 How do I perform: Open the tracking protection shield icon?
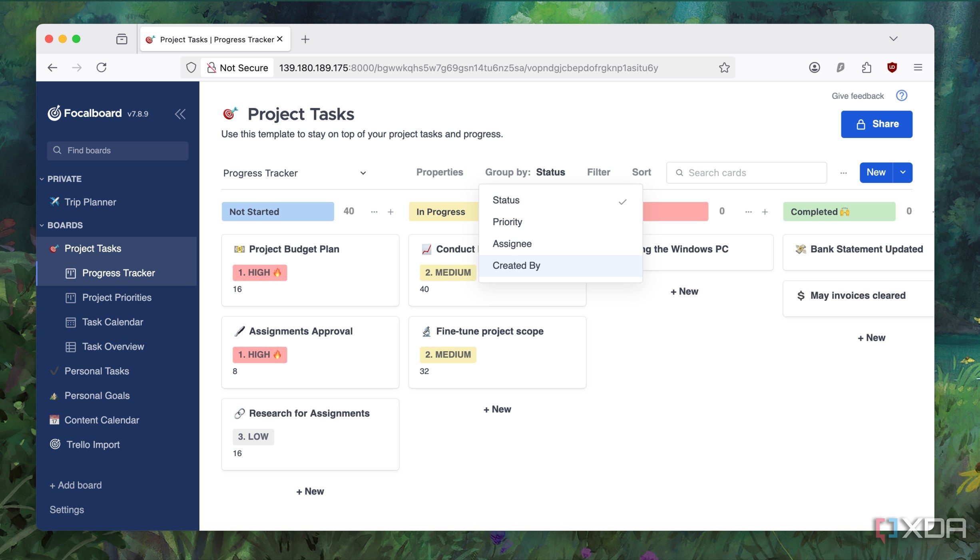click(191, 68)
